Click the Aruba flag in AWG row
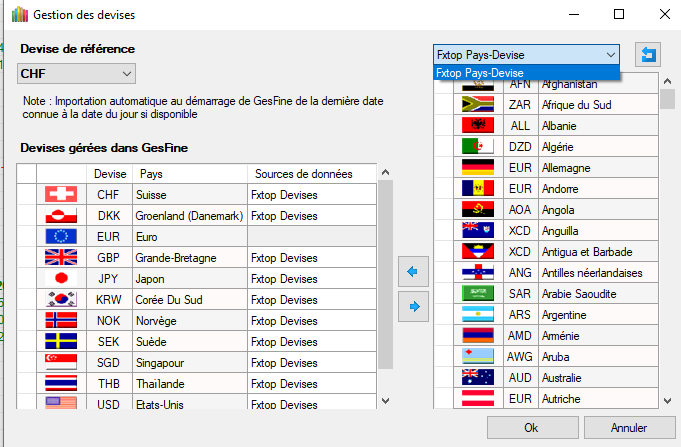The image size is (681, 447). [478, 356]
